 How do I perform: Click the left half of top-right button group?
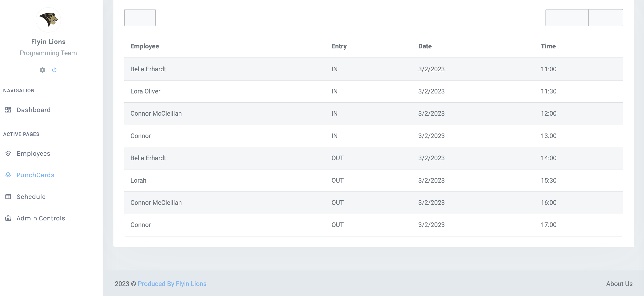coord(566,17)
